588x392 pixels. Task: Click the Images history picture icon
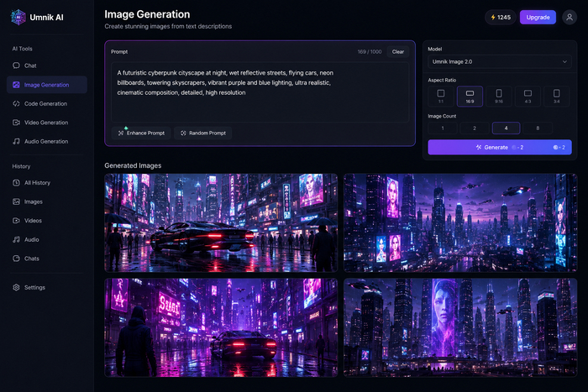(16, 201)
